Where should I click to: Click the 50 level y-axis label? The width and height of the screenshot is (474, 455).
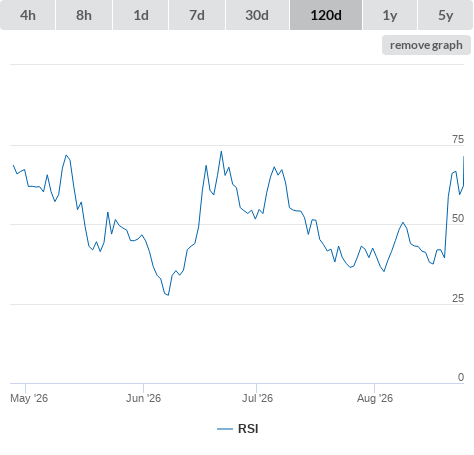pyautogui.click(x=458, y=218)
